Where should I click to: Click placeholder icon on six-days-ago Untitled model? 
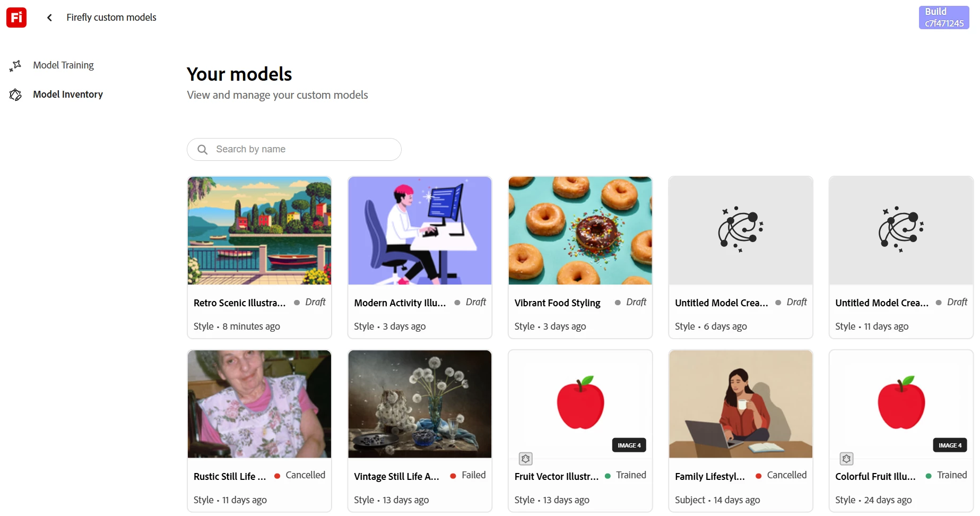point(741,229)
